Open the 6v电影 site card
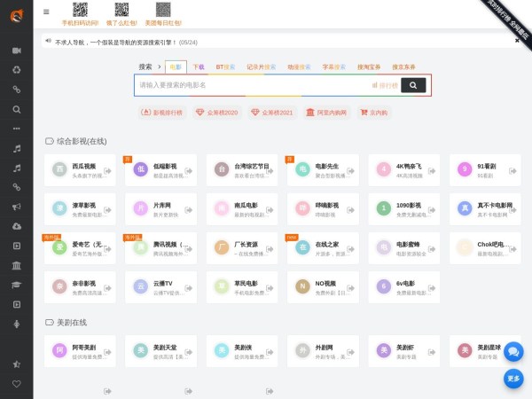This screenshot has height=399, width=532. (x=404, y=287)
